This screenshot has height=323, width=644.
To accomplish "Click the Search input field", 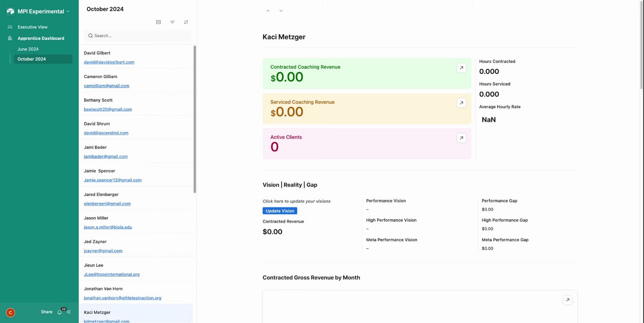I will (x=139, y=35).
